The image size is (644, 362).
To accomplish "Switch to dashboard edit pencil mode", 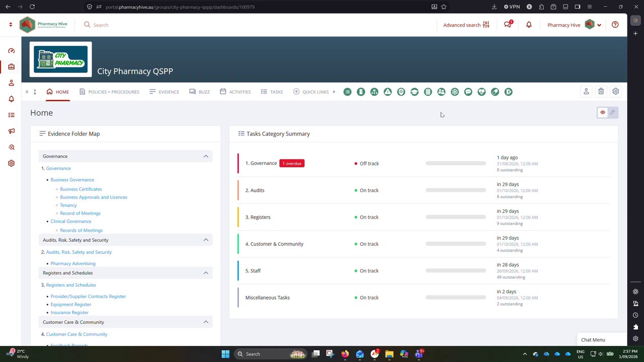I will (612, 112).
